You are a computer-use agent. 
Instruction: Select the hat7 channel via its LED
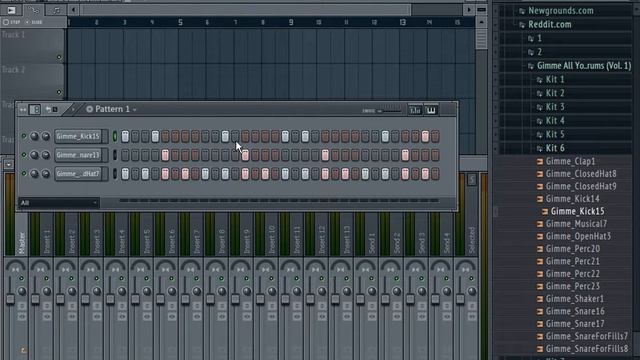pos(115,174)
